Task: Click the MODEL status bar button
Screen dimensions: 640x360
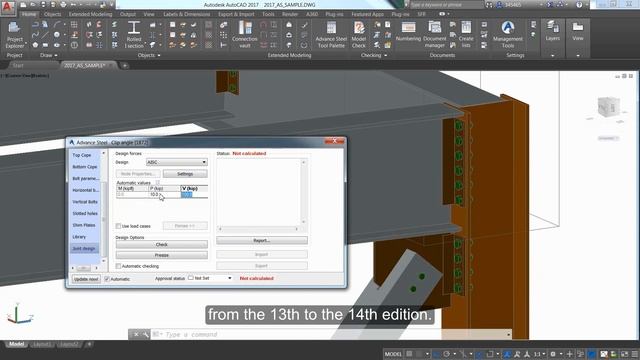Action: click(393, 354)
